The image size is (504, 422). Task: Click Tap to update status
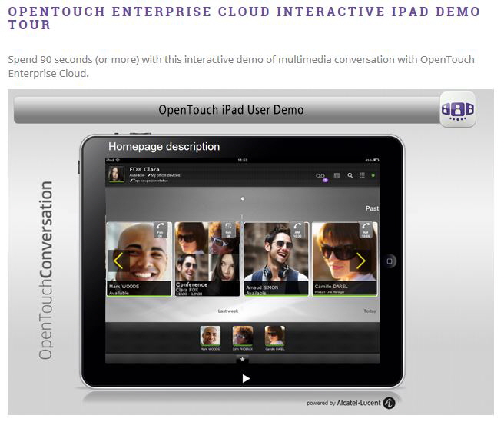coord(148,181)
